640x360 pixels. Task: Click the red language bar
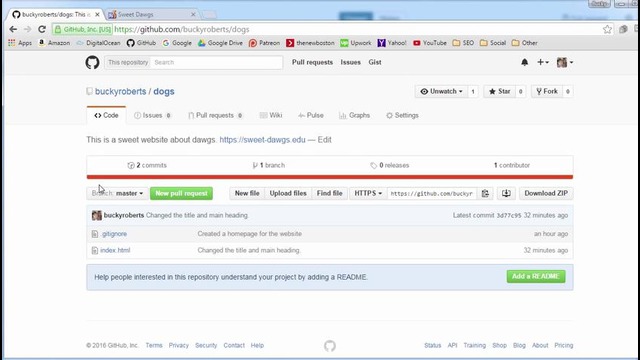click(x=330, y=177)
